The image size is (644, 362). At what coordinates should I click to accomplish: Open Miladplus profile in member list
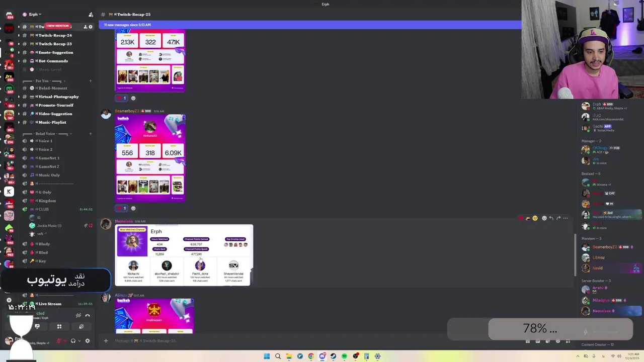pyautogui.click(x=611, y=300)
